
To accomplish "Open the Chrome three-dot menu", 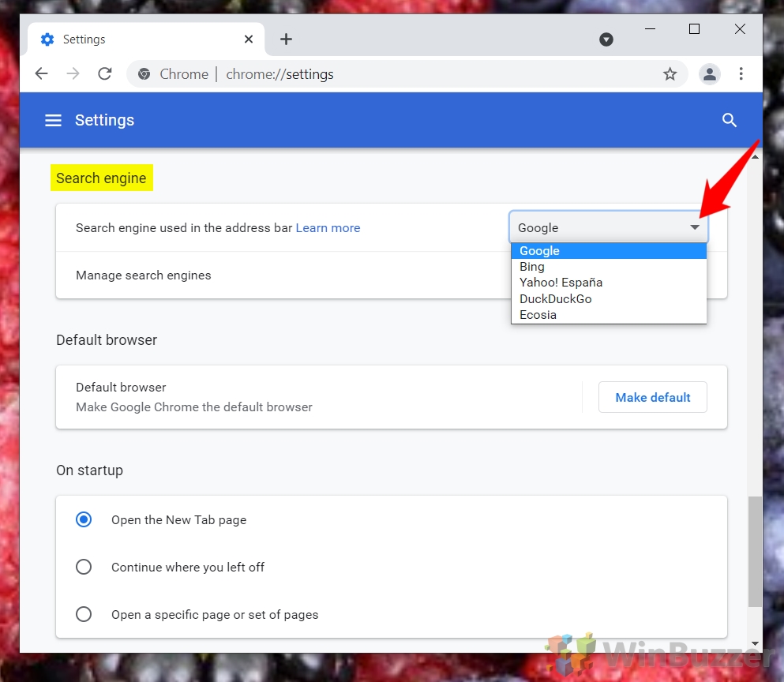I will click(x=741, y=74).
